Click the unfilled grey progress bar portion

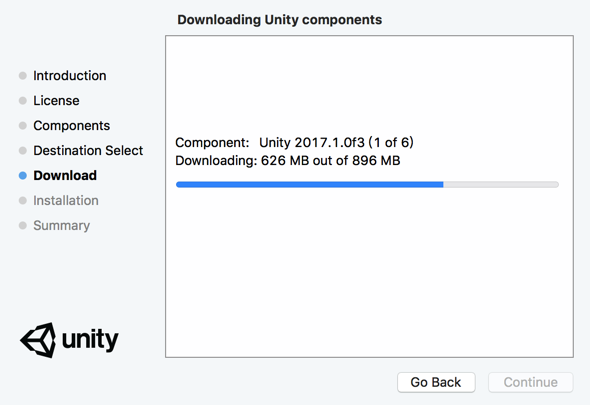pyautogui.click(x=501, y=184)
